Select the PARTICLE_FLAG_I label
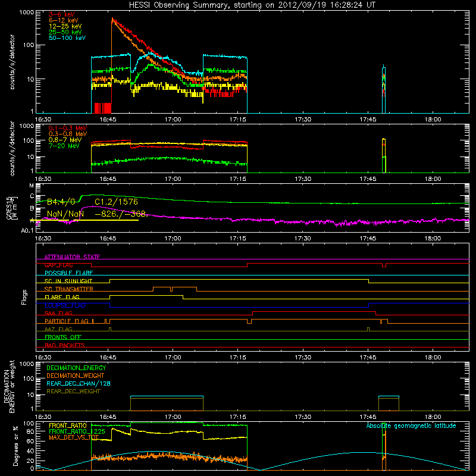Image resolution: width=476 pixels, height=476 pixels. [69, 321]
